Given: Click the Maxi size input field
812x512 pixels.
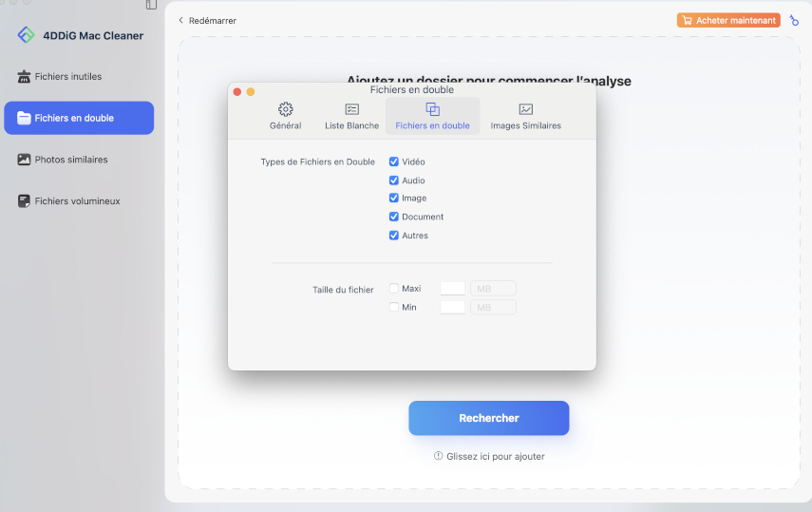Looking at the screenshot, I should point(453,288).
